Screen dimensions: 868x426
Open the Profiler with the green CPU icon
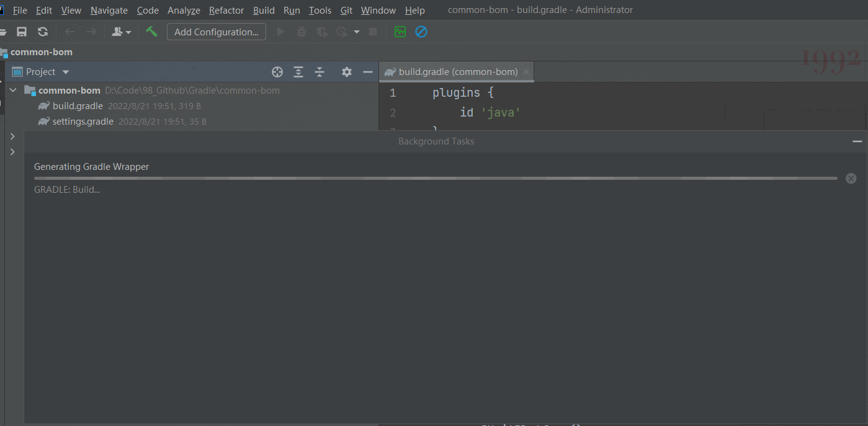pyautogui.click(x=400, y=32)
